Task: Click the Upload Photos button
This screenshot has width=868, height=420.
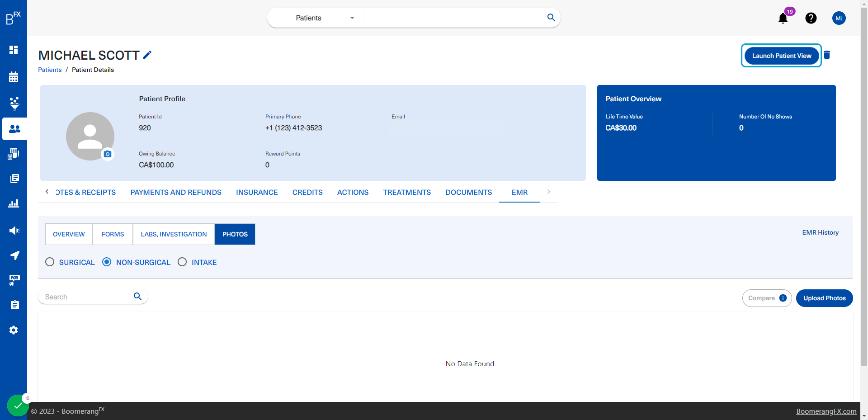Action: pos(824,298)
